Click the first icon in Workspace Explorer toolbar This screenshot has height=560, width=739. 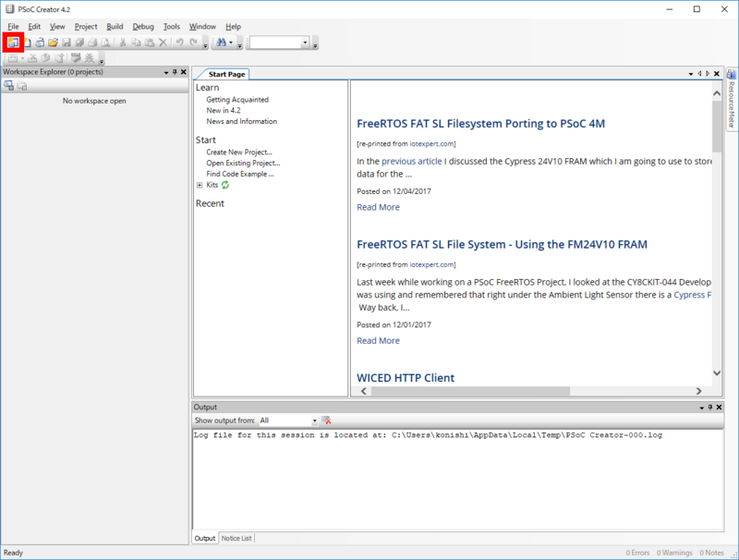[x=9, y=86]
